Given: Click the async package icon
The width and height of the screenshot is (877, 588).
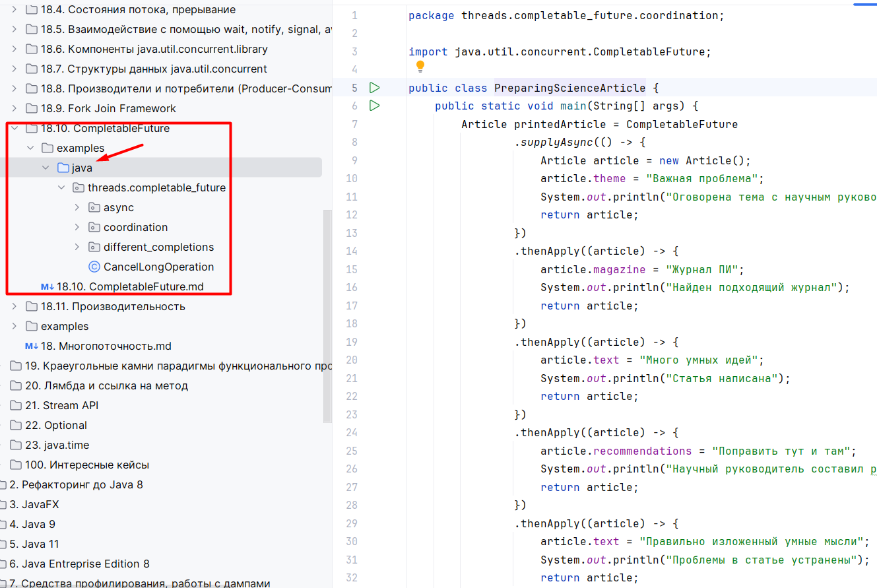Looking at the screenshot, I should point(94,207).
